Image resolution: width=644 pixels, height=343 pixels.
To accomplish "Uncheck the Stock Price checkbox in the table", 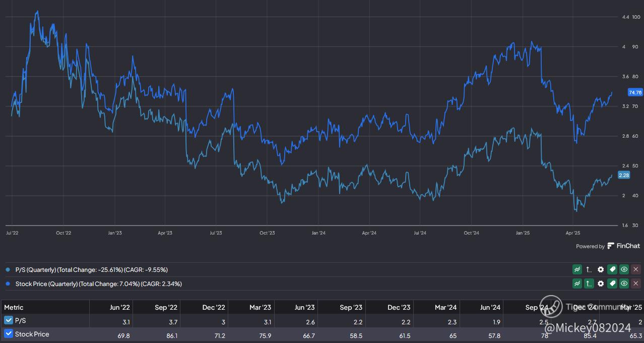I will point(9,333).
